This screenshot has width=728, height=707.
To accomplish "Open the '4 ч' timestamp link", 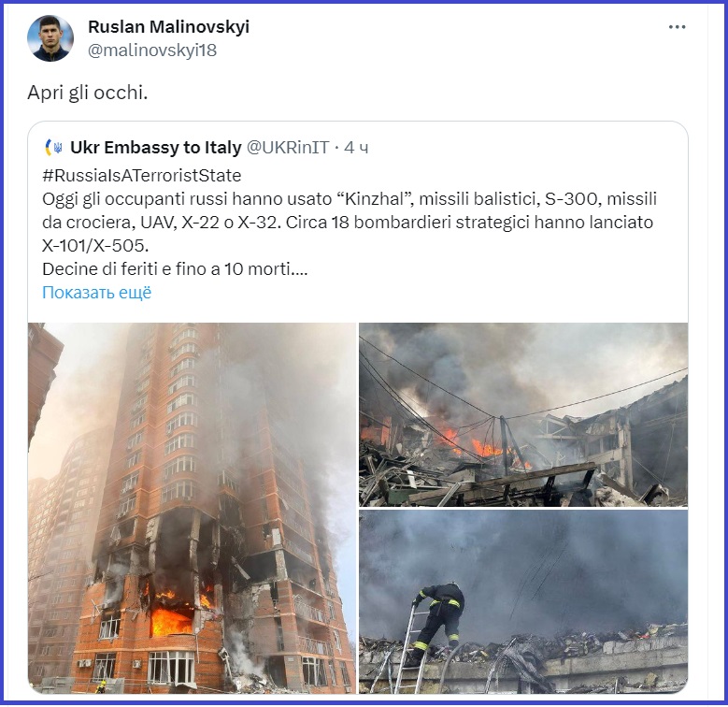I will 356,148.
